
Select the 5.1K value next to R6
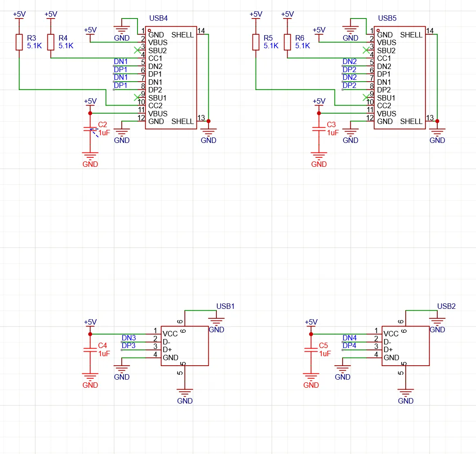click(x=302, y=46)
